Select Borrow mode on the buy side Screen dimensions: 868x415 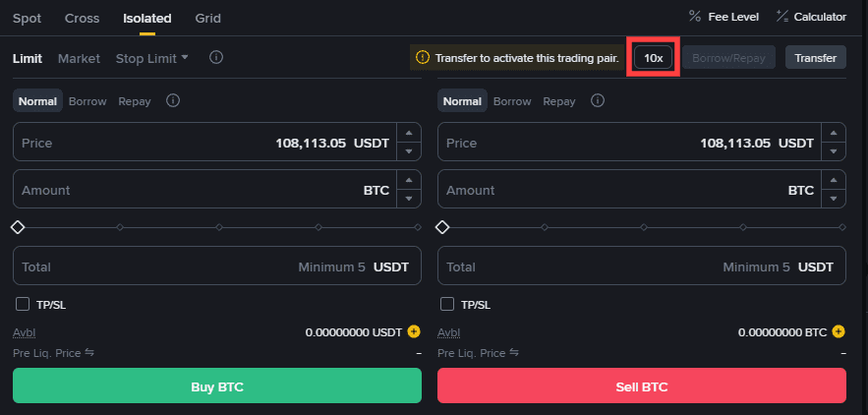[x=87, y=101]
